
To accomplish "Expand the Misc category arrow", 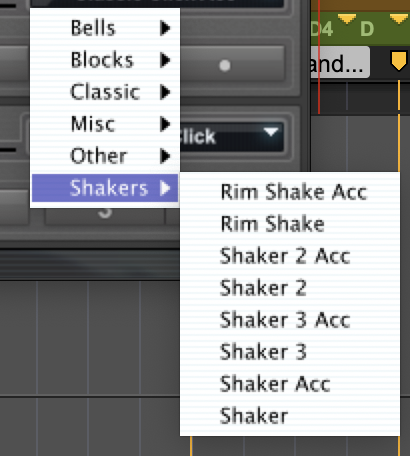I will [165, 124].
